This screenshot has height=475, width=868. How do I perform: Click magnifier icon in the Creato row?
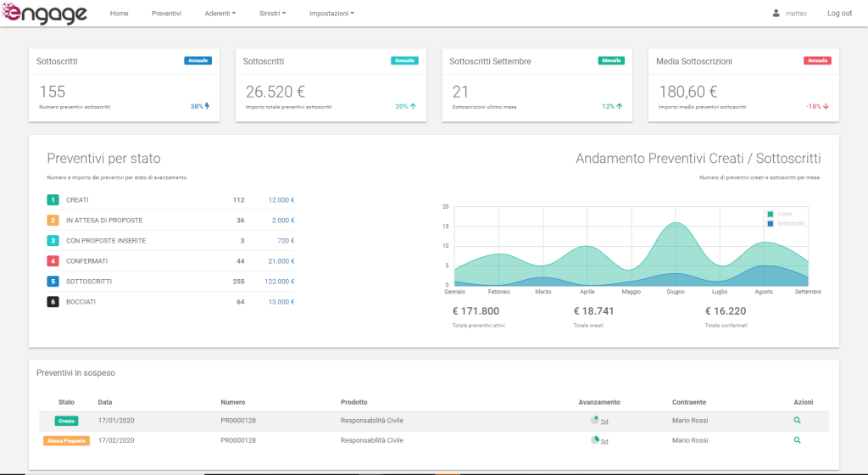pyautogui.click(x=797, y=421)
